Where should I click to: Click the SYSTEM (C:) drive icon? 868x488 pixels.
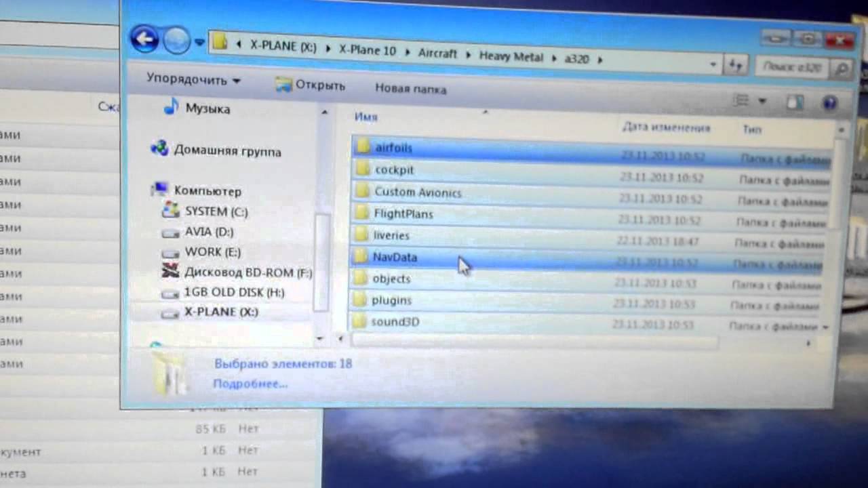(170, 211)
